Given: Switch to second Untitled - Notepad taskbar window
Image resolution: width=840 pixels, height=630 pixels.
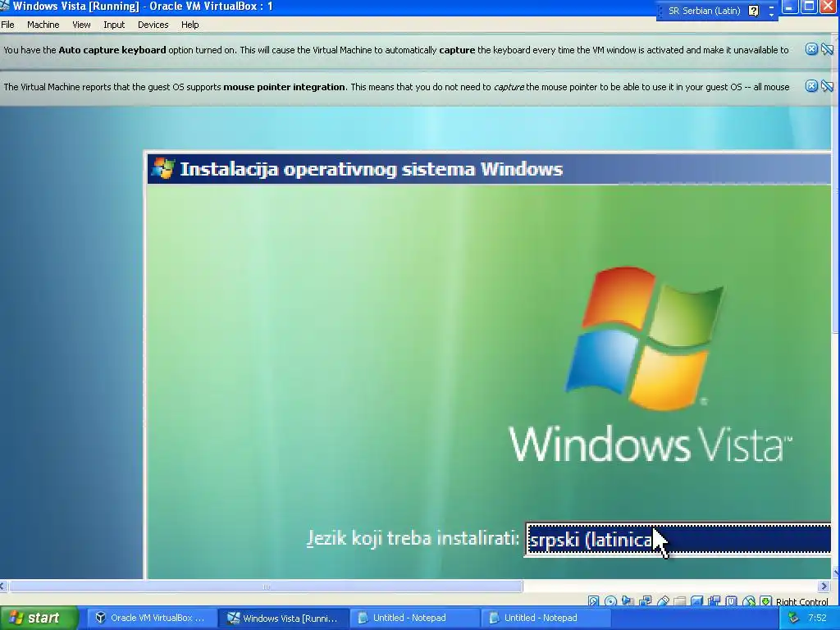Looking at the screenshot, I should [x=546, y=619].
